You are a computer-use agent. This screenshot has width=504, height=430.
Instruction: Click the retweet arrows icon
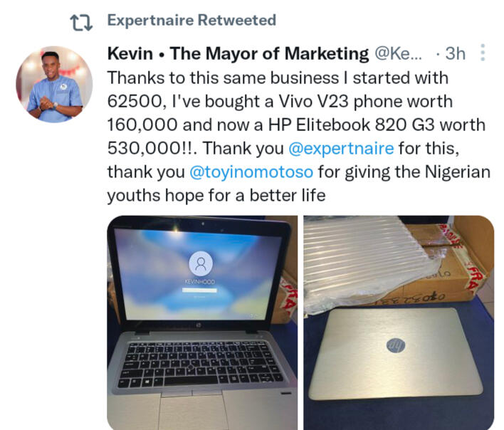click(x=81, y=23)
